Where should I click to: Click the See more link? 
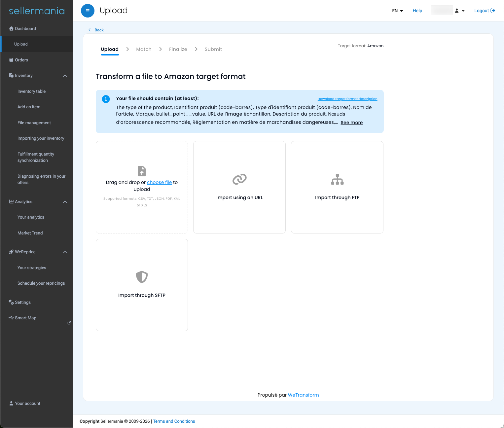point(351,123)
